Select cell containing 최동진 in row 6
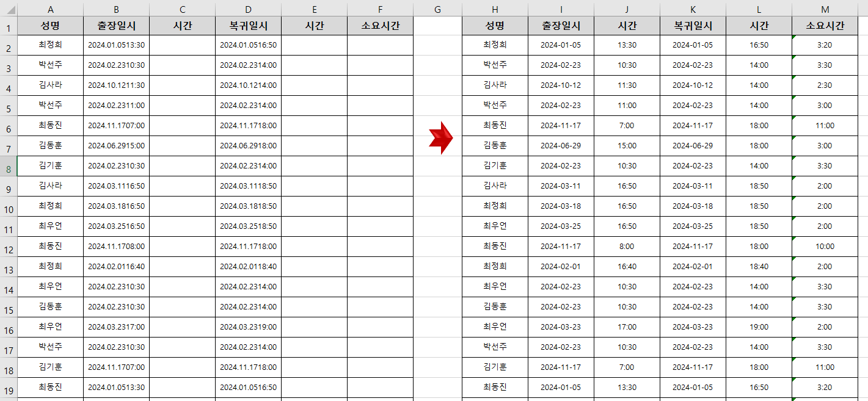Image resolution: width=868 pixels, height=401 pixels. (x=51, y=126)
